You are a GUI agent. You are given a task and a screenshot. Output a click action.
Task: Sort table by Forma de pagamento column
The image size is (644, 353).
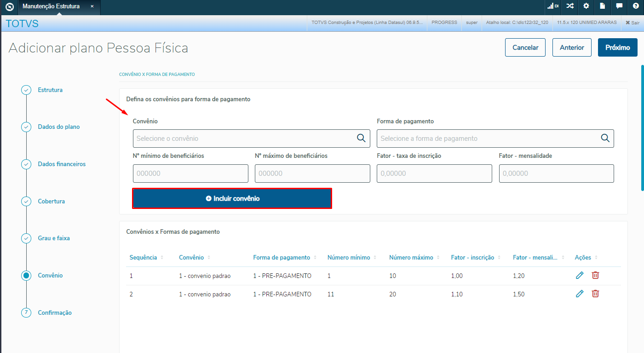(285, 257)
